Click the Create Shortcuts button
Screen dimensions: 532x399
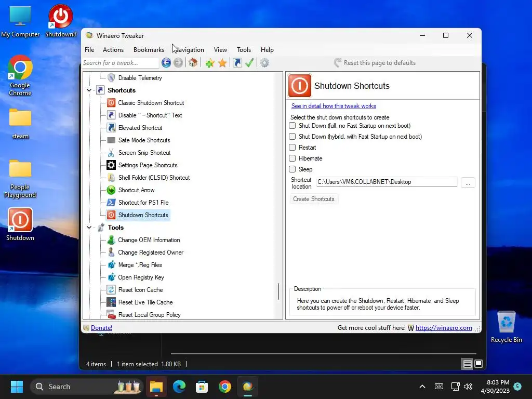click(x=313, y=199)
